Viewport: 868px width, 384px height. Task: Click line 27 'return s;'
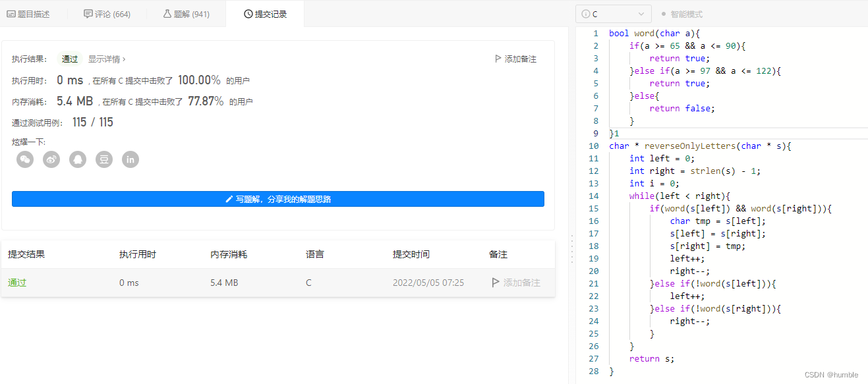point(652,358)
